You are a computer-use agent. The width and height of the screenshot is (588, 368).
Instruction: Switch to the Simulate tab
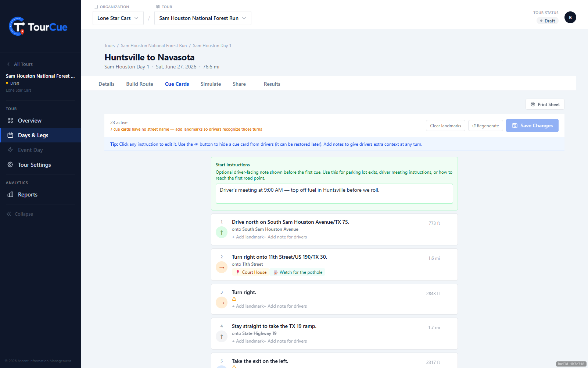click(x=211, y=84)
